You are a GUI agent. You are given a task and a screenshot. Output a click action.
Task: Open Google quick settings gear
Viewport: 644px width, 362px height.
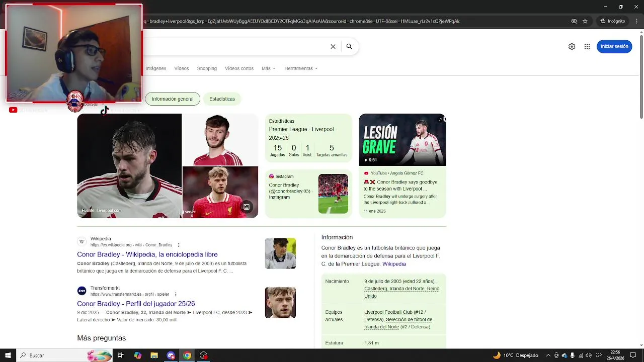572,46
